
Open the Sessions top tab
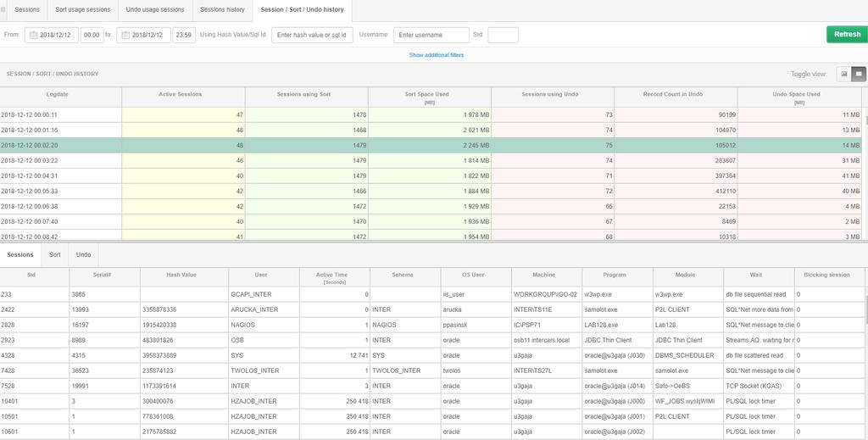point(27,9)
